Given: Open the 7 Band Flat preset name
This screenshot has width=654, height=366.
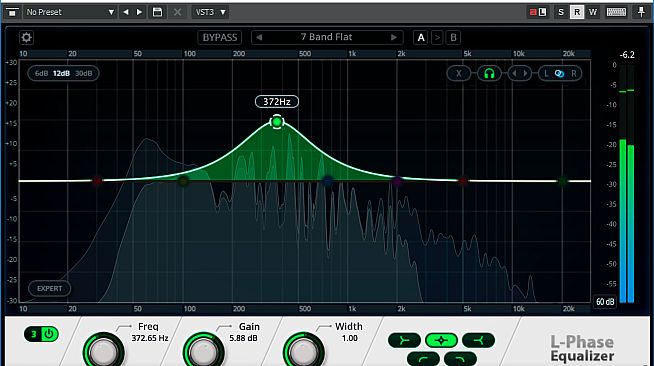Looking at the screenshot, I should (327, 37).
